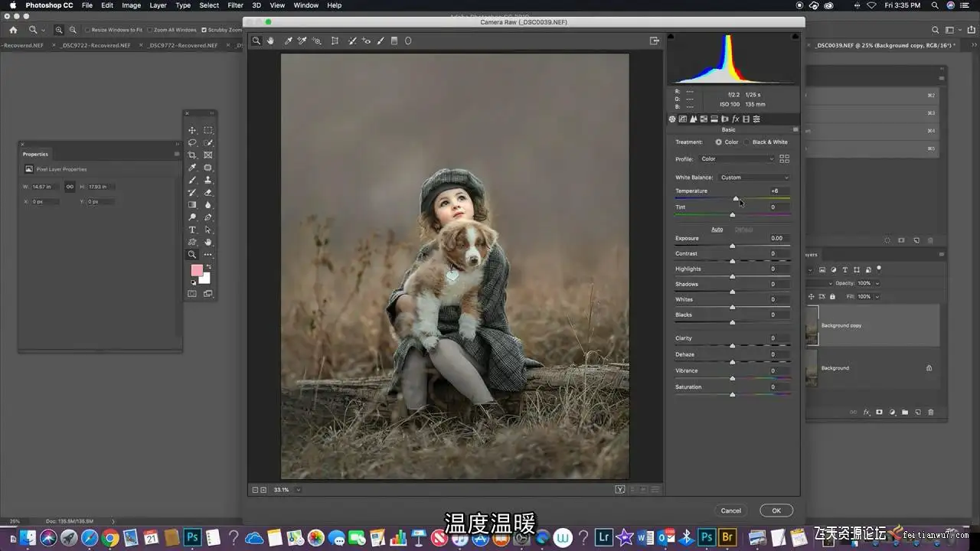
Task: Choose Black & White treatment
Action: click(748, 142)
